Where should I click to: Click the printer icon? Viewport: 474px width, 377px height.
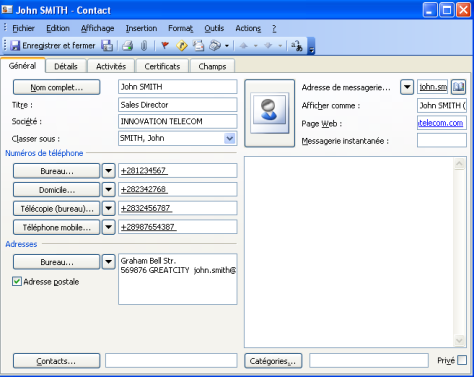(x=127, y=45)
